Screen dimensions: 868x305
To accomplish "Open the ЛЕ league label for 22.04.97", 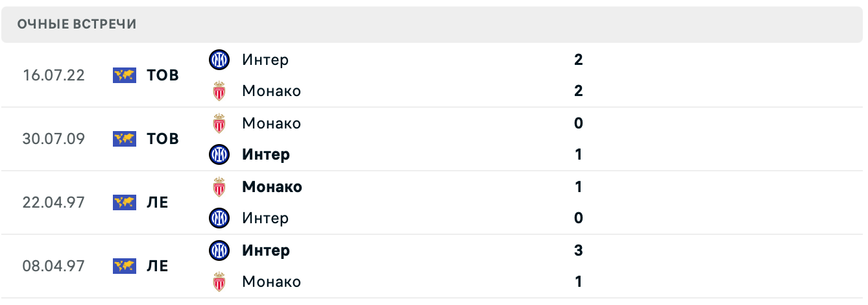I will [x=158, y=202].
